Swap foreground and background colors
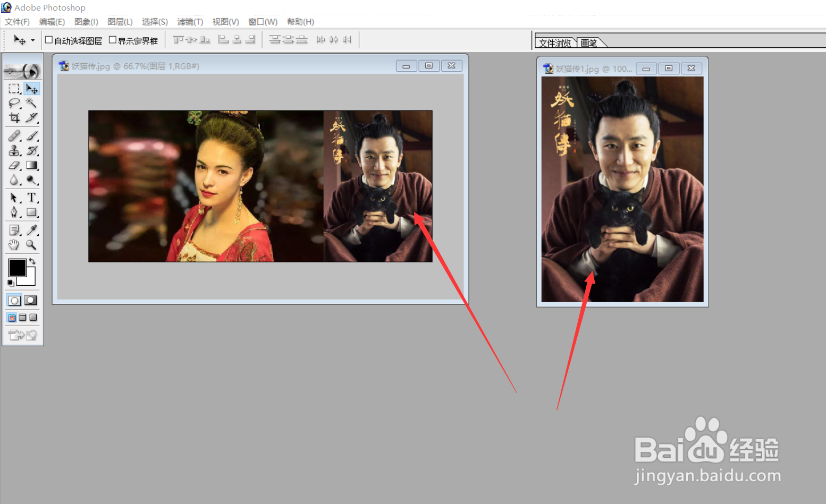Image resolution: width=826 pixels, height=504 pixels. [x=32, y=261]
